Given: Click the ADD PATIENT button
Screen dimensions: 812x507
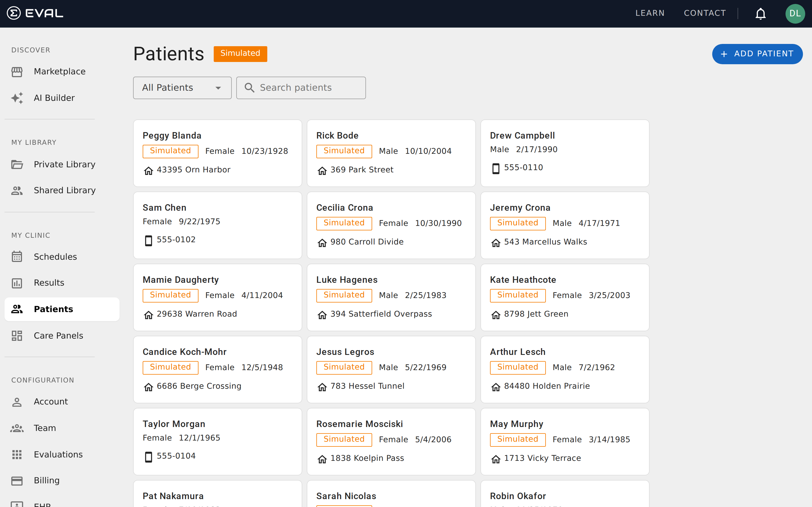Looking at the screenshot, I should (x=757, y=54).
